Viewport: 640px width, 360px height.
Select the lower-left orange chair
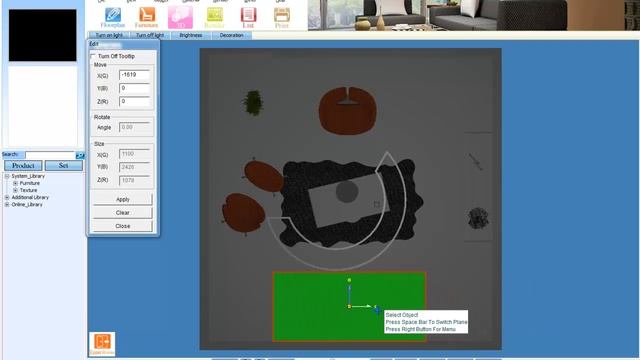244,213
